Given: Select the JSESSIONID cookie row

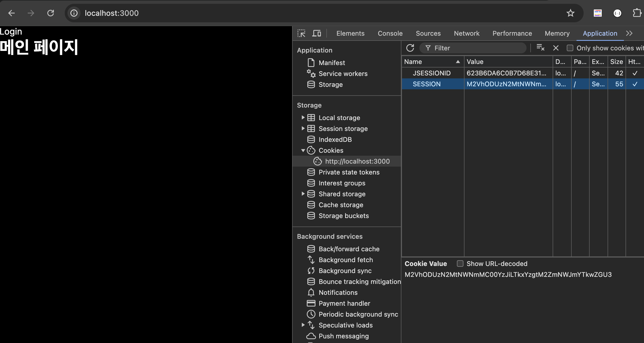Looking at the screenshot, I should (432, 73).
